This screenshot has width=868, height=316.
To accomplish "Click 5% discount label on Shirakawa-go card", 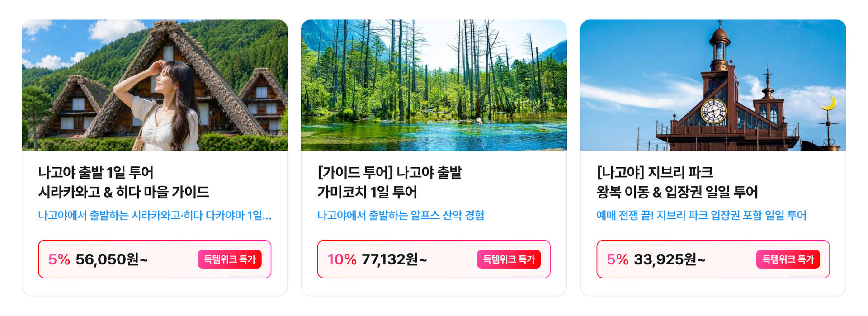I will pyautogui.click(x=59, y=259).
